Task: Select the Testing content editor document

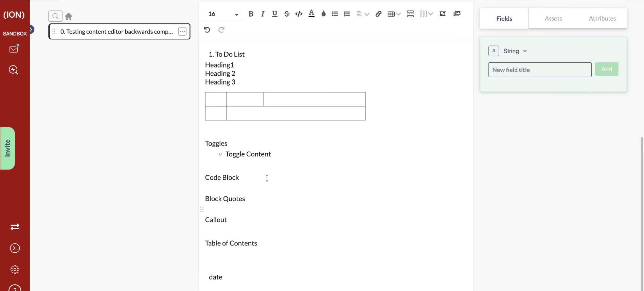Action: (x=119, y=32)
